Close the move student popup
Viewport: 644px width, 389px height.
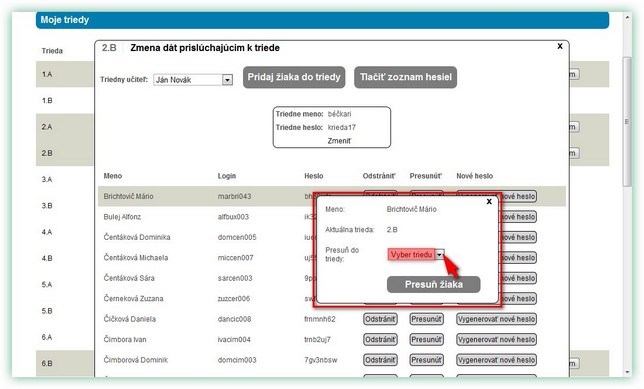(489, 202)
